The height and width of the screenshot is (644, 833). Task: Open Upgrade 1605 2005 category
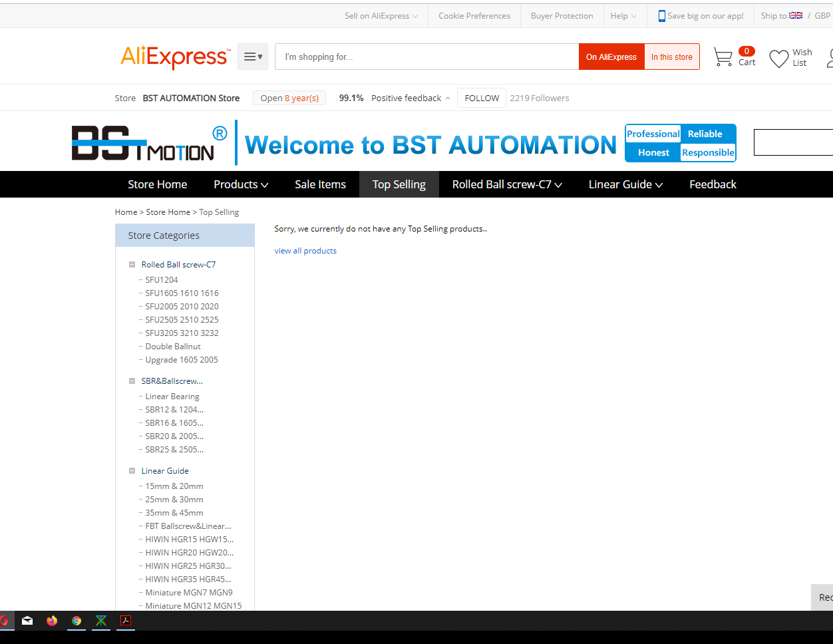(182, 360)
